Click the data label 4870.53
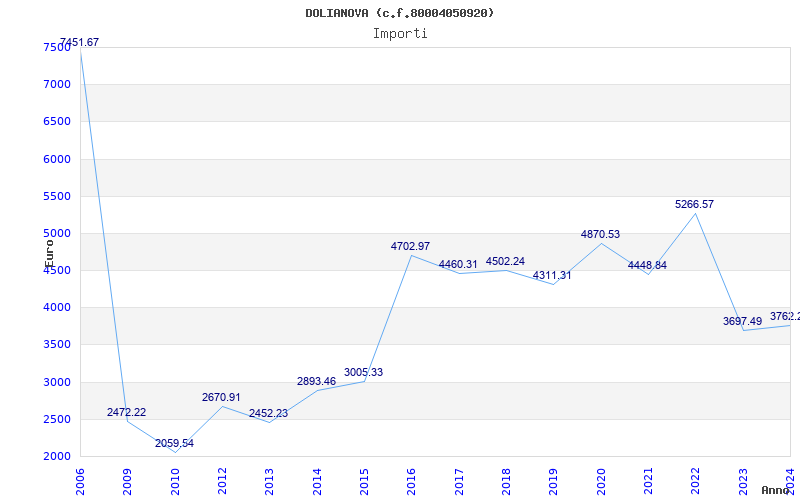 tap(600, 234)
